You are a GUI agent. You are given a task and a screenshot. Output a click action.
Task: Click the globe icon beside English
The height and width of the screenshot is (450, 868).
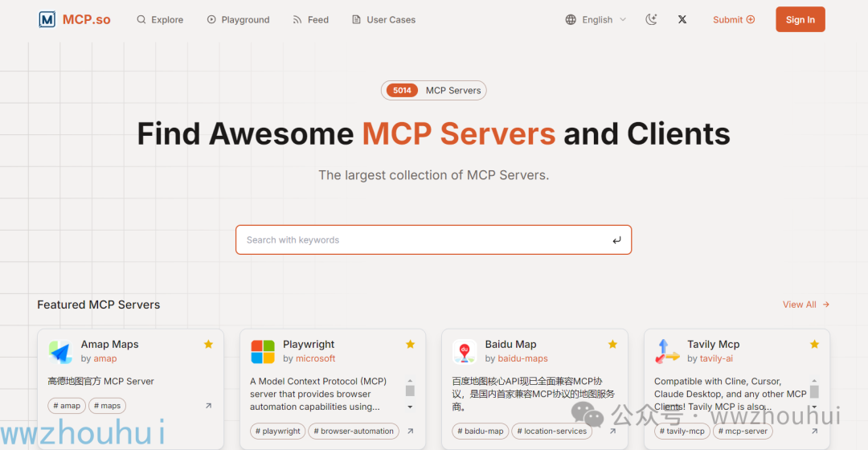pos(571,19)
